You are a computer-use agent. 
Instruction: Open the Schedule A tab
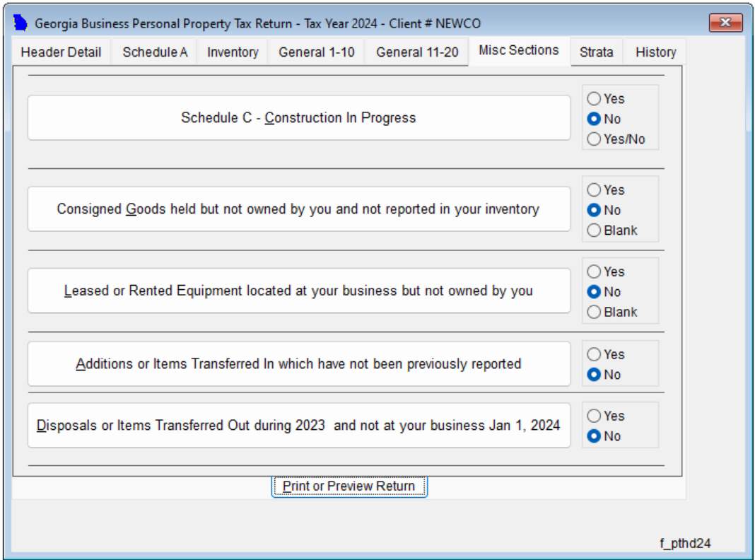pyautogui.click(x=155, y=52)
